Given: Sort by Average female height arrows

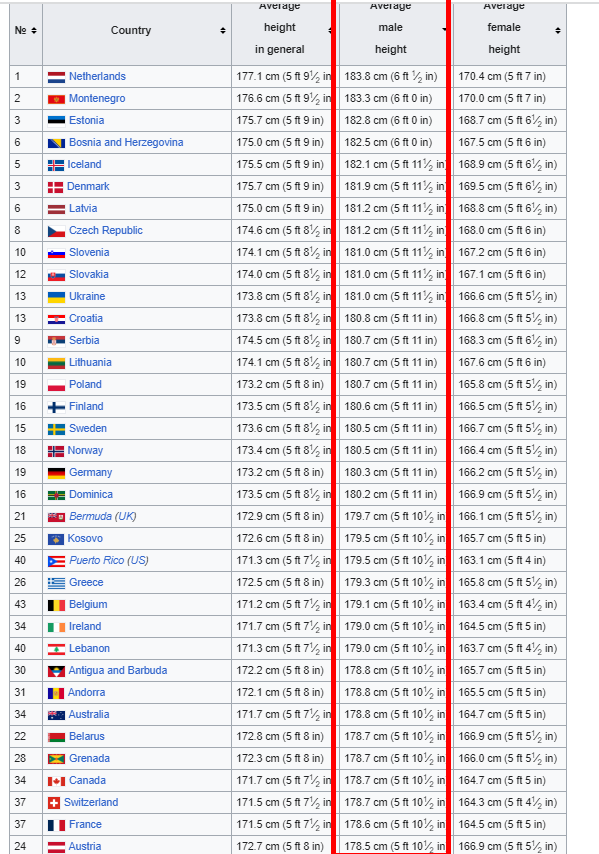Looking at the screenshot, I should click(558, 30).
